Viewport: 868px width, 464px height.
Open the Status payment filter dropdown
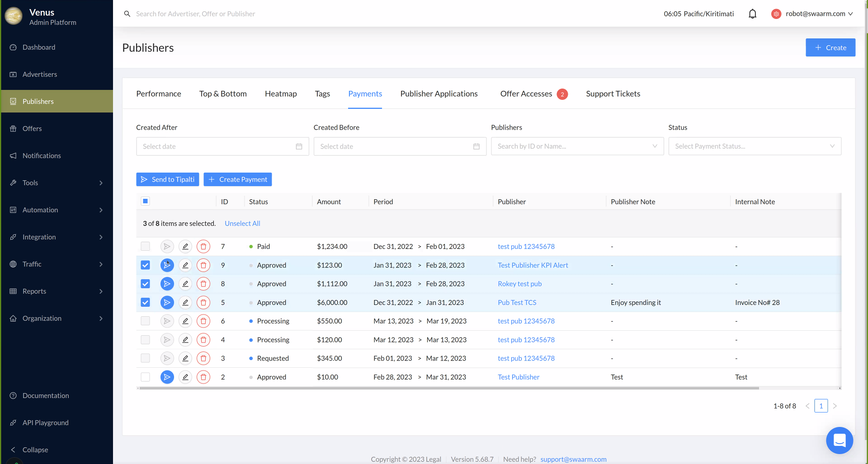click(x=755, y=146)
